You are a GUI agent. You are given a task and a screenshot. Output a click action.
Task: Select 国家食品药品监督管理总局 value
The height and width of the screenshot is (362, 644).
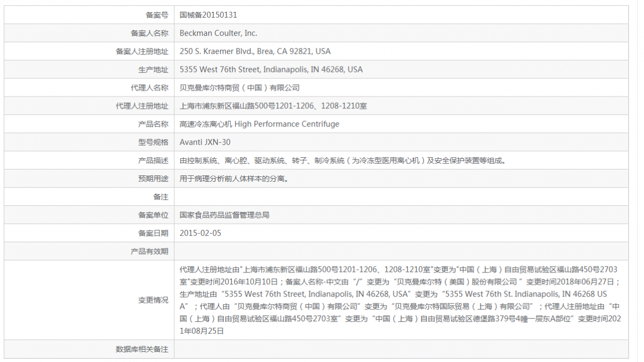224,216
